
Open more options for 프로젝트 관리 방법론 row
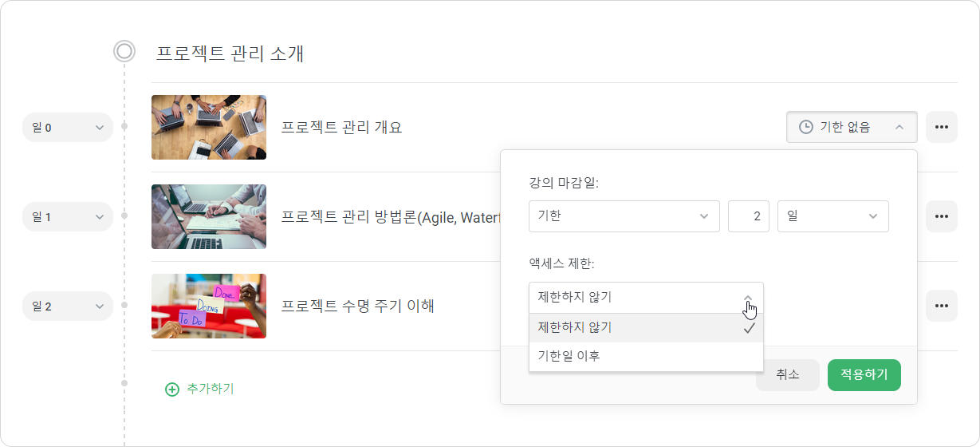[x=942, y=216]
